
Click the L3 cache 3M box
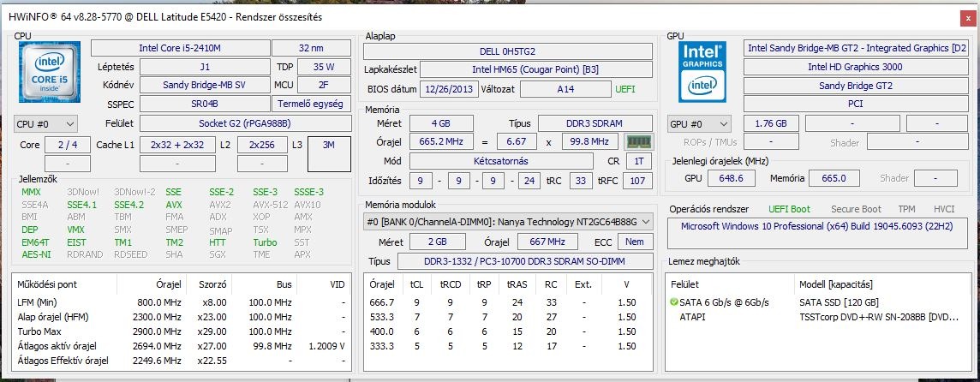point(329,154)
